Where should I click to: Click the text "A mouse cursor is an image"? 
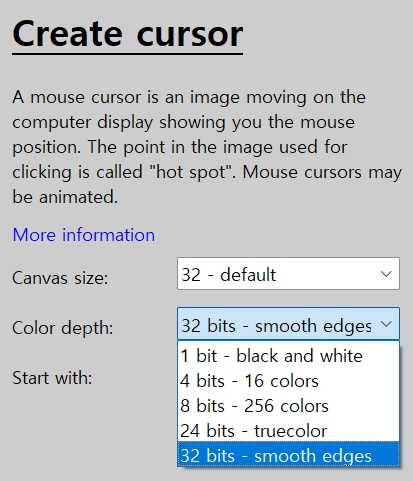(126, 97)
